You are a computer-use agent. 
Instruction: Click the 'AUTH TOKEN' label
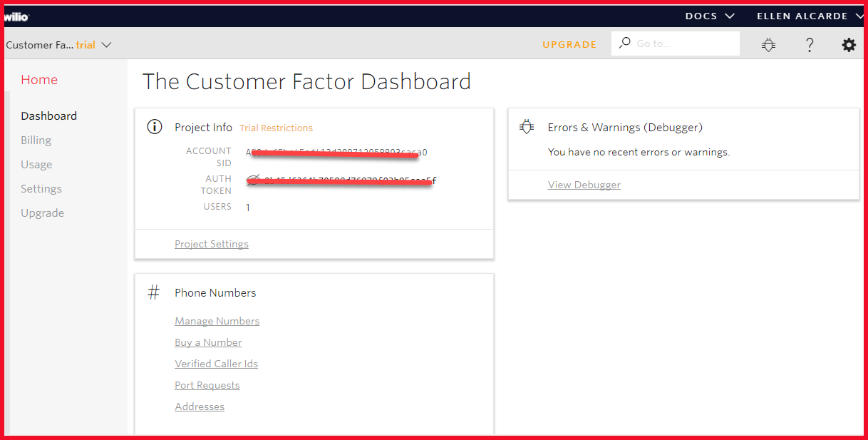216,185
